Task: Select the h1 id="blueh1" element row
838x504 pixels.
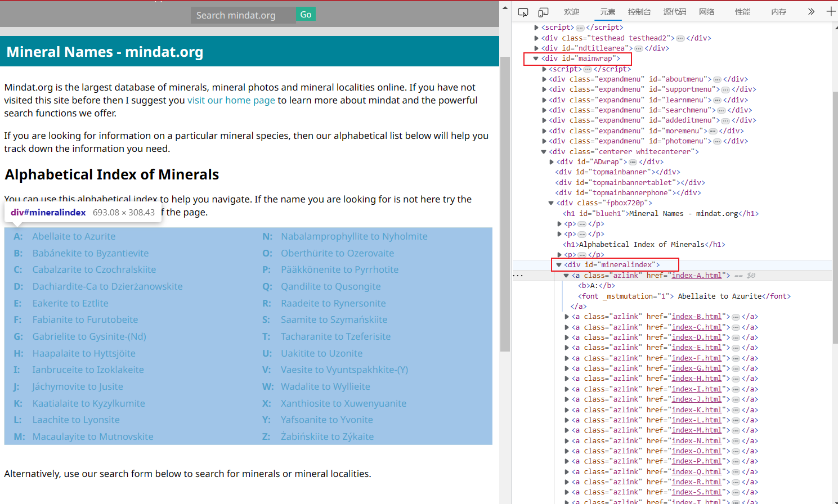Action: [x=661, y=214]
